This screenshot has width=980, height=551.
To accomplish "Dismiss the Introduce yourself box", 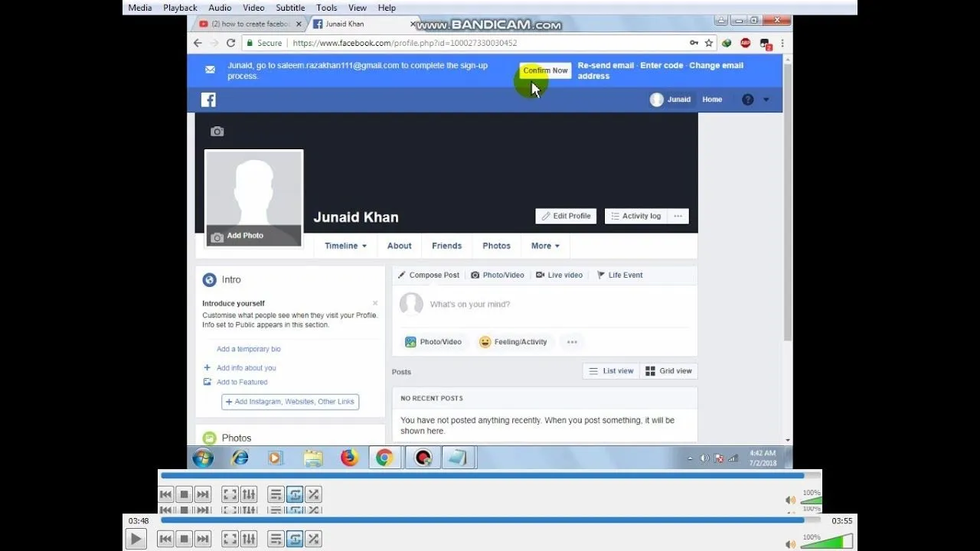I will pos(375,304).
